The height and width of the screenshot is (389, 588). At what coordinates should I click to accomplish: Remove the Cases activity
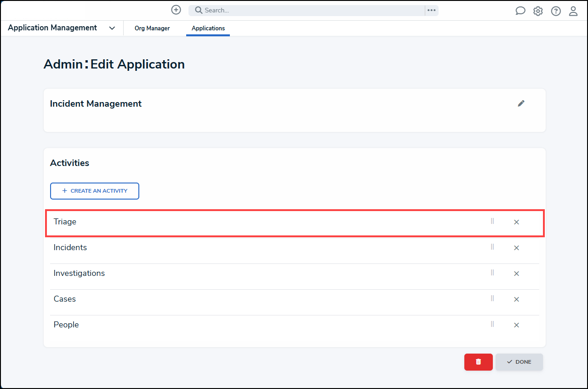coord(516,299)
